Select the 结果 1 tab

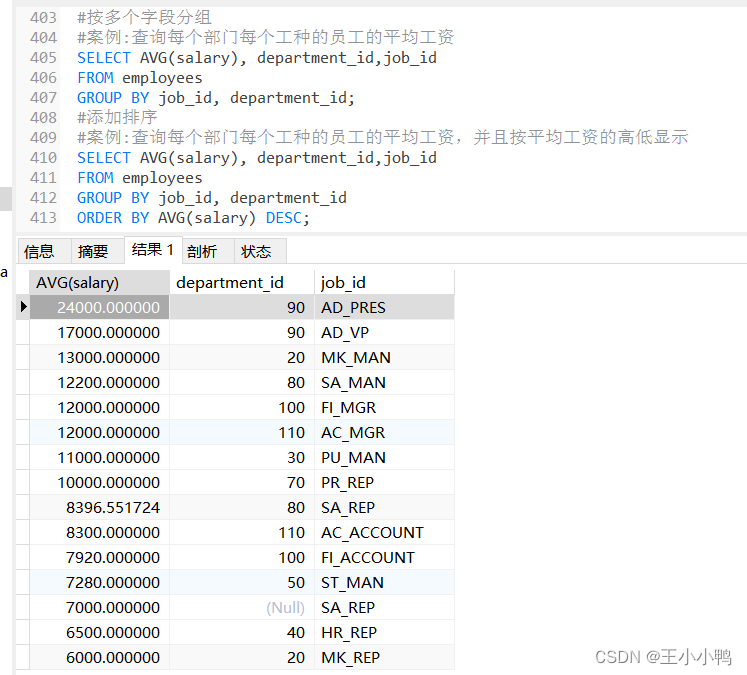(153, 250)
